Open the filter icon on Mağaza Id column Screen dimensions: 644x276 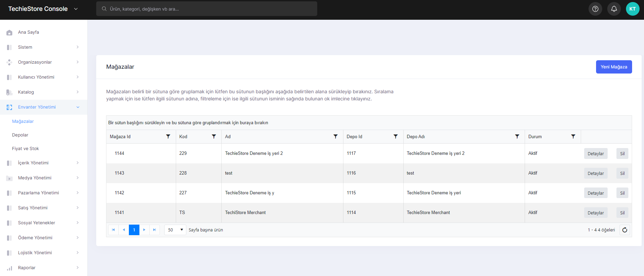(168, 136)
